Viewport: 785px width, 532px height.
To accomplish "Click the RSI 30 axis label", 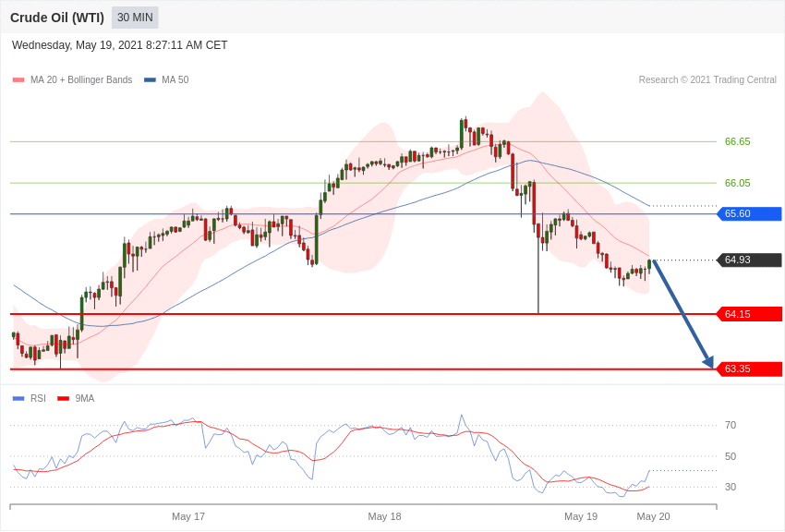I will point(731,487).
